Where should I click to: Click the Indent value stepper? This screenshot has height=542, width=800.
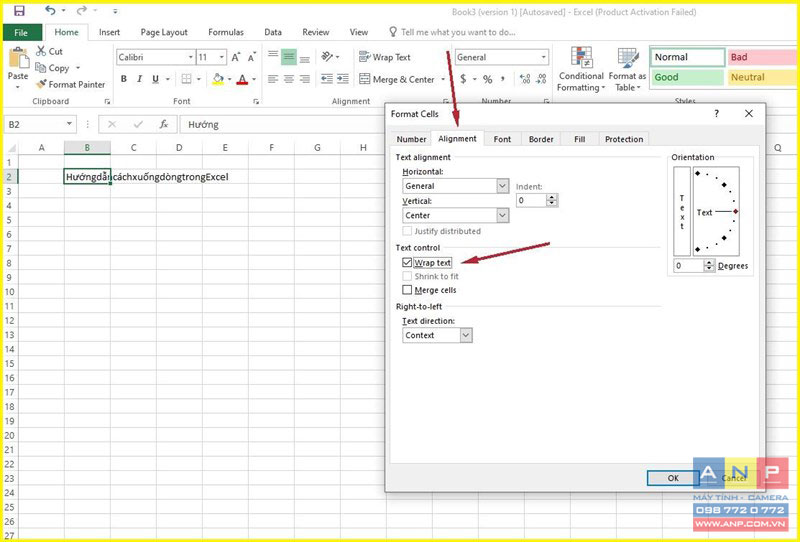click(552, 200)
